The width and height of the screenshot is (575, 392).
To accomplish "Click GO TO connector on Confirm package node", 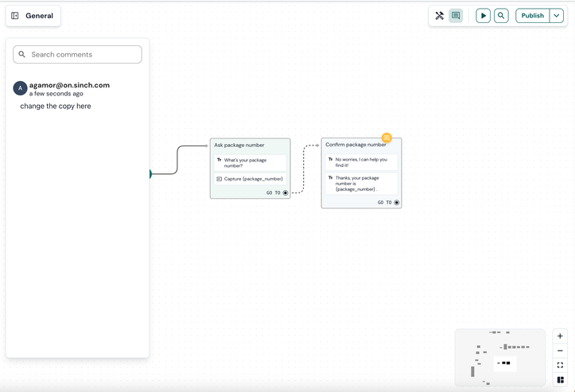I will (397, 203).
